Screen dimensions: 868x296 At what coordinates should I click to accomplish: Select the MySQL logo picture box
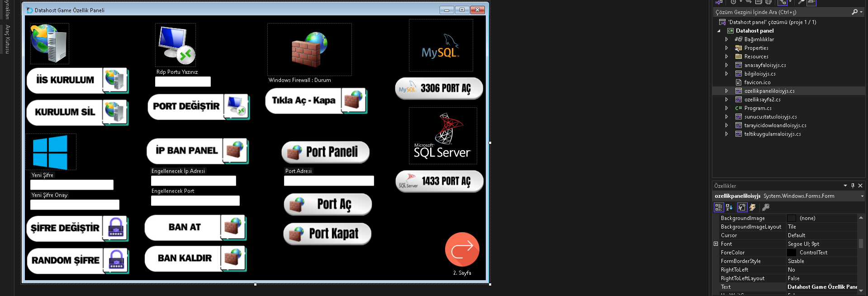(441, 45)
